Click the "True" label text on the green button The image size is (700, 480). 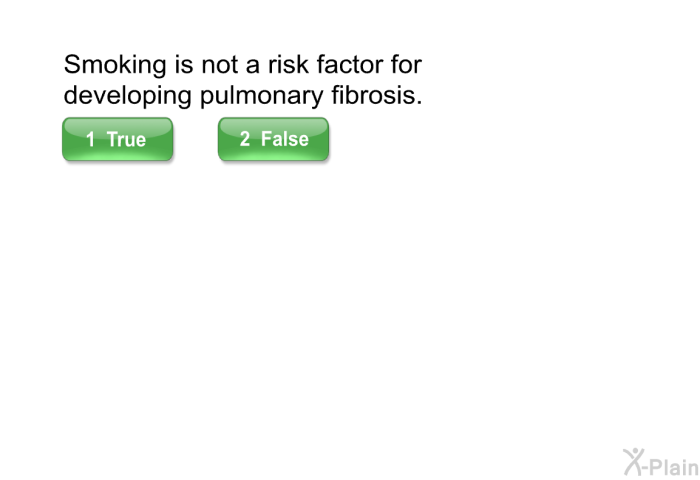pos(127,140)
